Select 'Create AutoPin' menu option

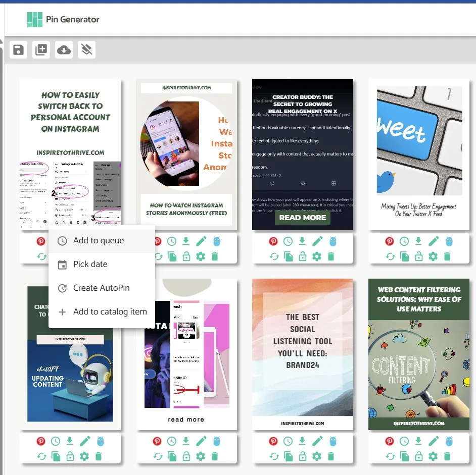(x=102, y=288)
